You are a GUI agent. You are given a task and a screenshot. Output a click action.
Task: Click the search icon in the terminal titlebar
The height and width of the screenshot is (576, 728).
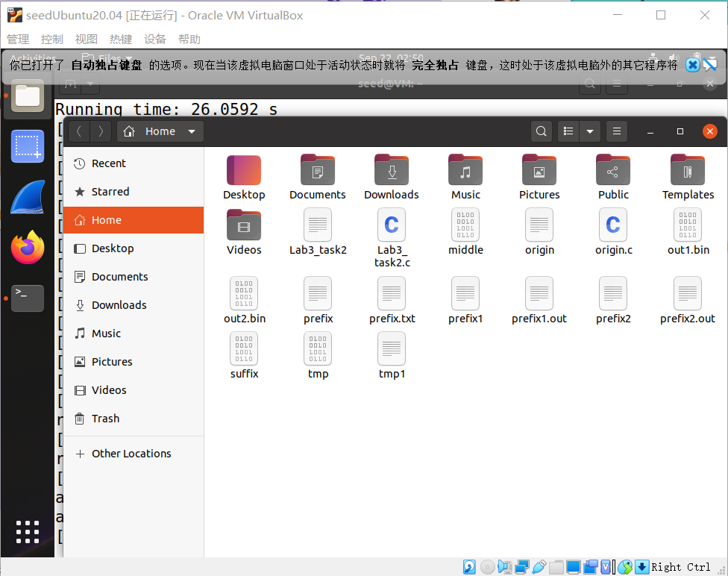pos(590,84)
